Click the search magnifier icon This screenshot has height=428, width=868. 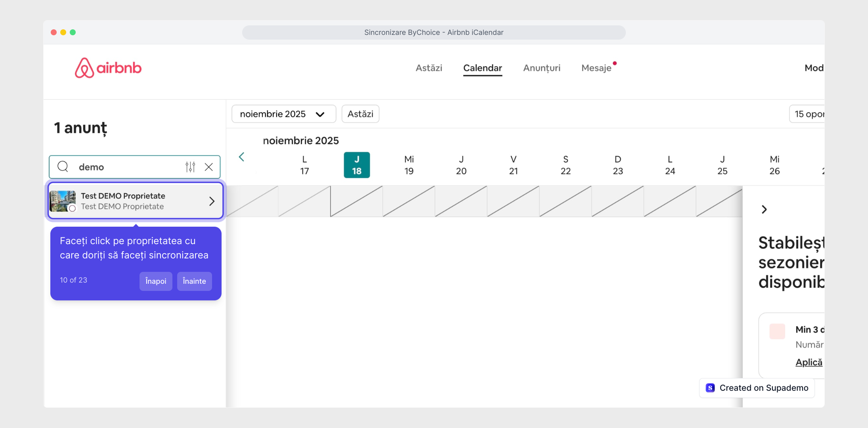click(x=63, y=166)
